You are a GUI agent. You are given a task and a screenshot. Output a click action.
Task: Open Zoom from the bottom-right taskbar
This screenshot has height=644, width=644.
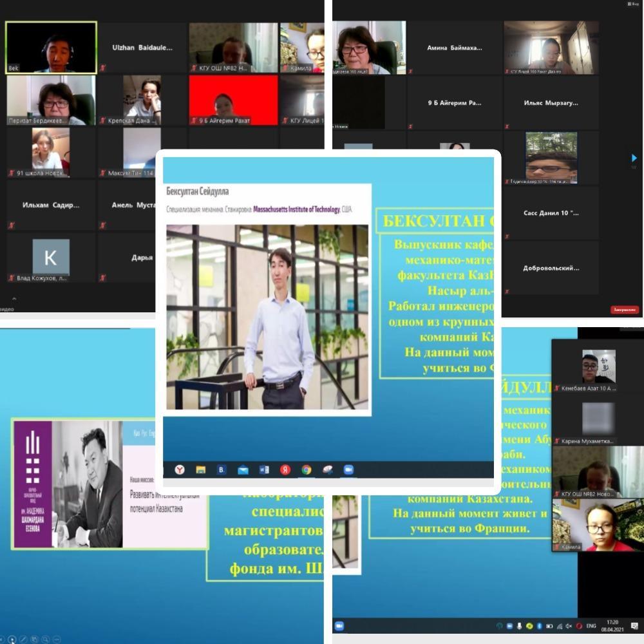click(339, 626)
